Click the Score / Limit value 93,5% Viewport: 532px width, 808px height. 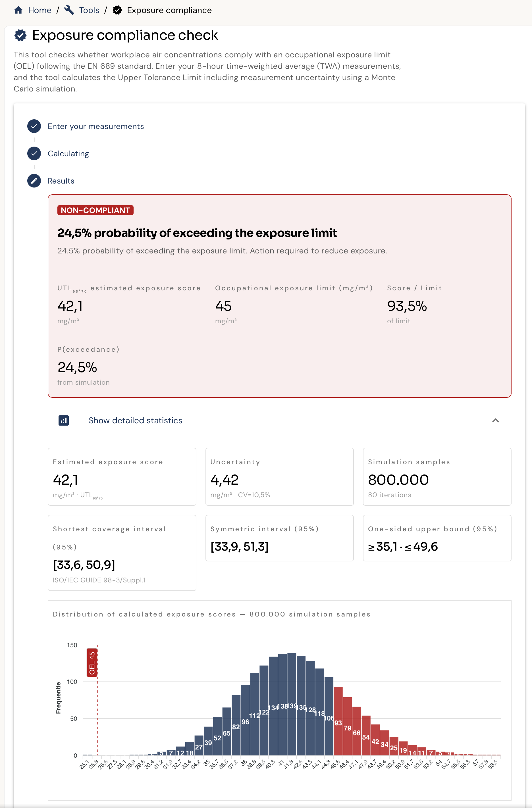[407, 306]
